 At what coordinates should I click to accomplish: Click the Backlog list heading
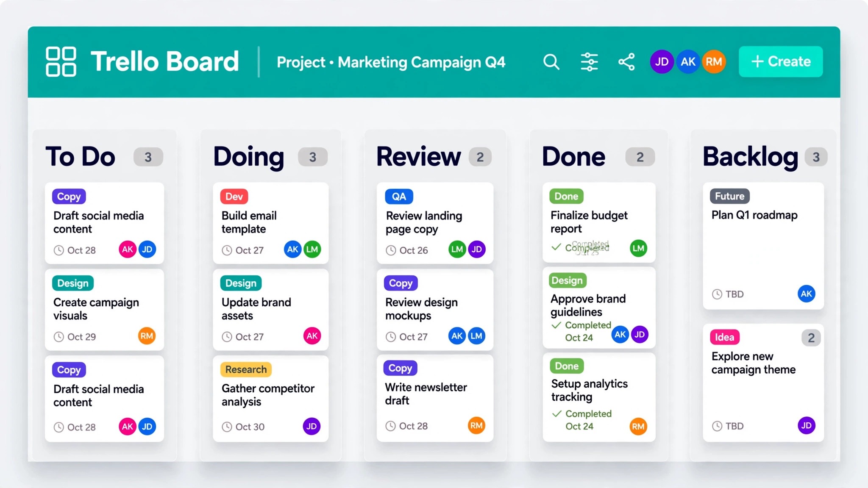coord(750,157)
